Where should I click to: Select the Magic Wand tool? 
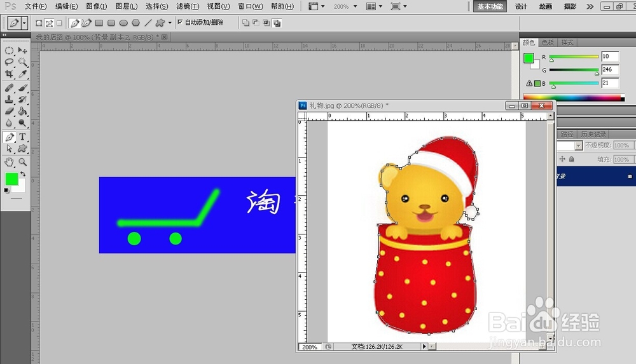pyautogui.click(x=23, y=62)
